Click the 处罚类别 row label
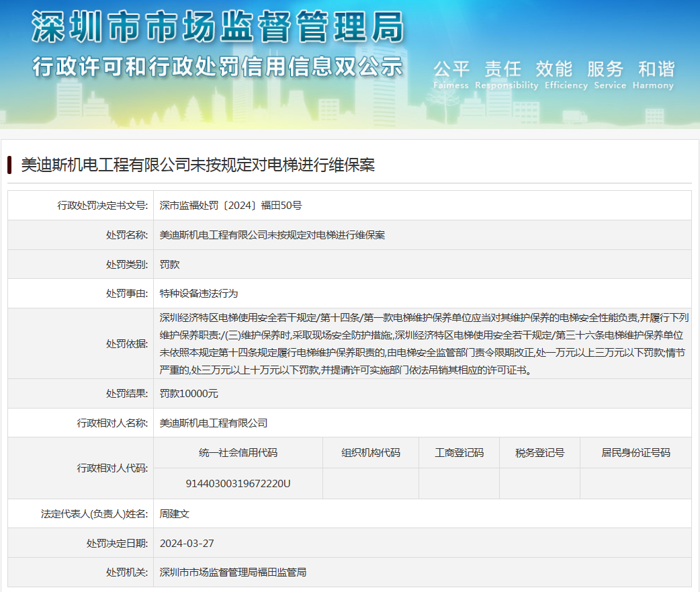Viewport: 700px width, 592px height. point(127,264)
